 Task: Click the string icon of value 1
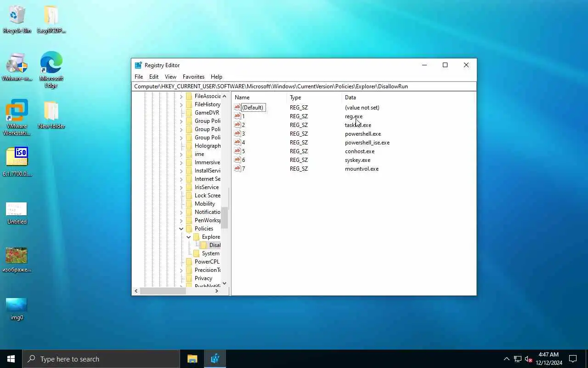pyautogui.click(x=237, y=116)
